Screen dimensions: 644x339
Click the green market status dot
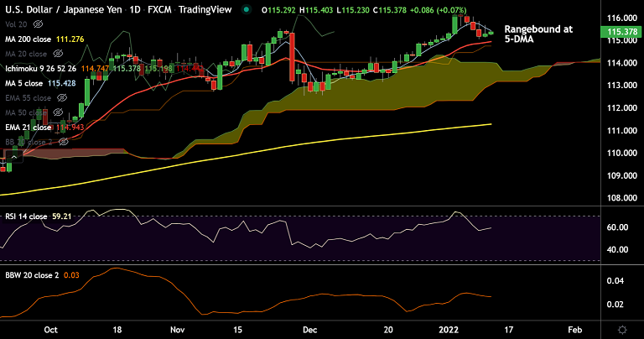click(247, 9)
